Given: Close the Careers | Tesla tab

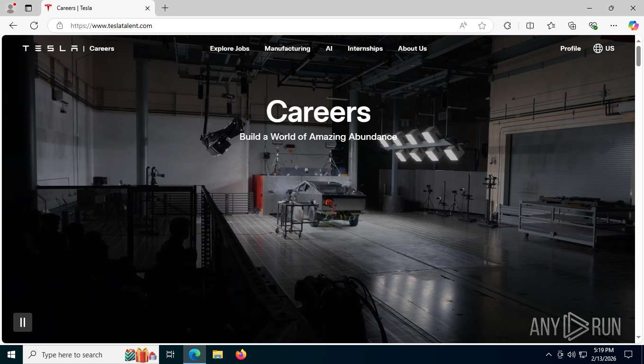Looking at the screenshot, I should [147, 8].
